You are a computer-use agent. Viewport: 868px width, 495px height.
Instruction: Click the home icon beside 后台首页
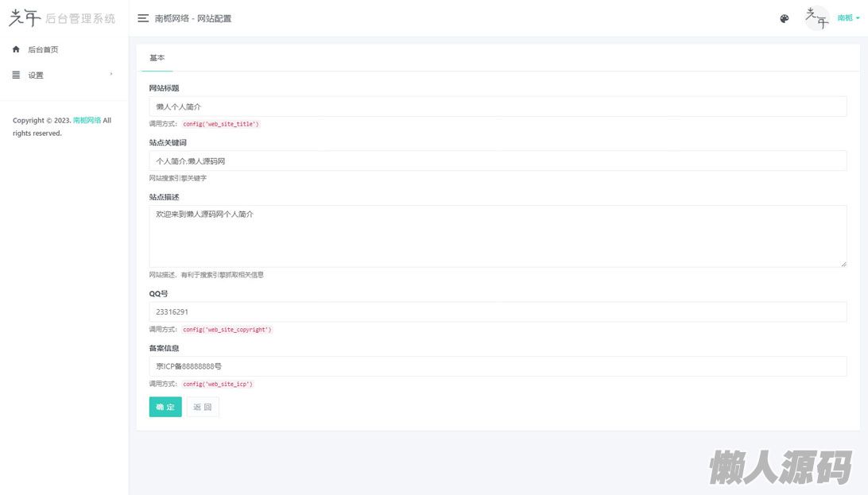pyautogui.click(x=16, y=49)
